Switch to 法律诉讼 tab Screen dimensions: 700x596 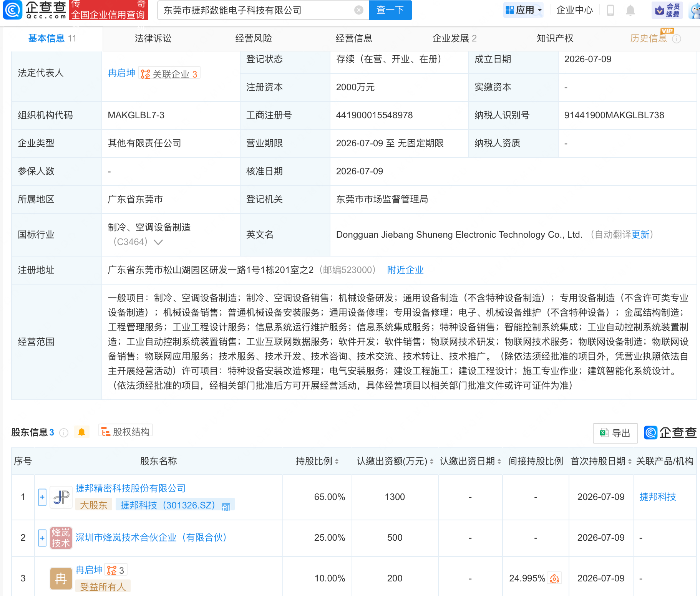point(153,38)
